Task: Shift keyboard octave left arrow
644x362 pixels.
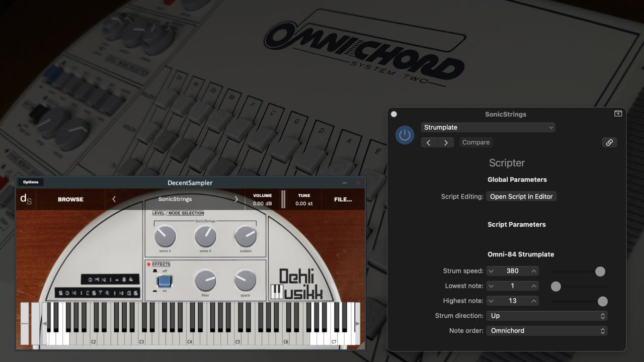Action: point(44,324)
